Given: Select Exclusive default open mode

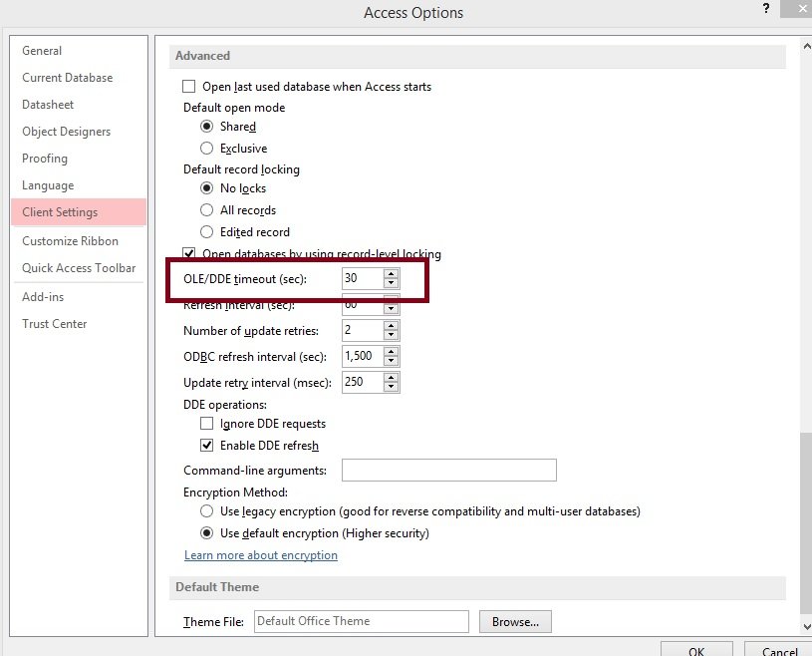Looking at the screenshot, I should 207,149.
